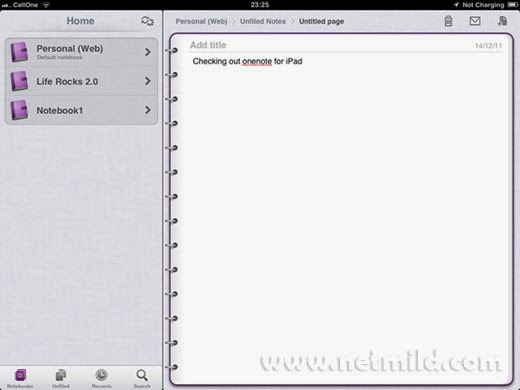Create a new page with the add-page icon

[x=502, y=21]
